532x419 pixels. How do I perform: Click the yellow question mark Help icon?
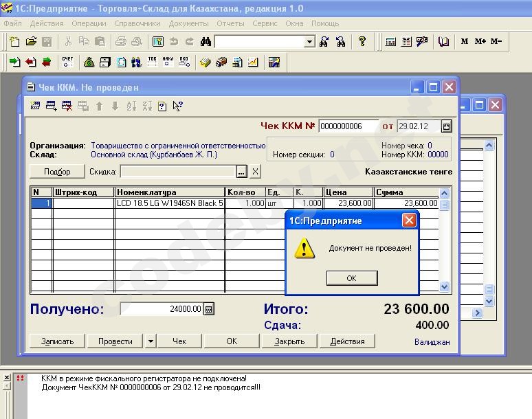coord(362,41)
